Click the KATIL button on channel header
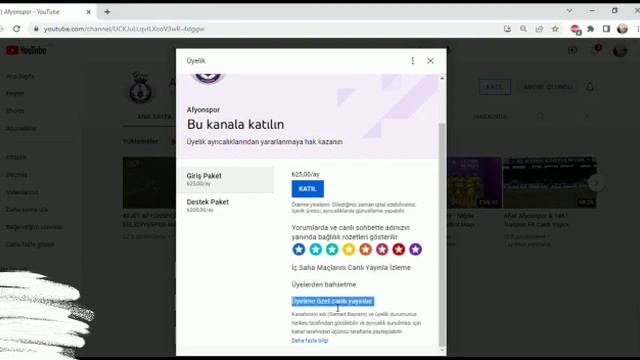The image size is (640, 360). click(495, 87)
